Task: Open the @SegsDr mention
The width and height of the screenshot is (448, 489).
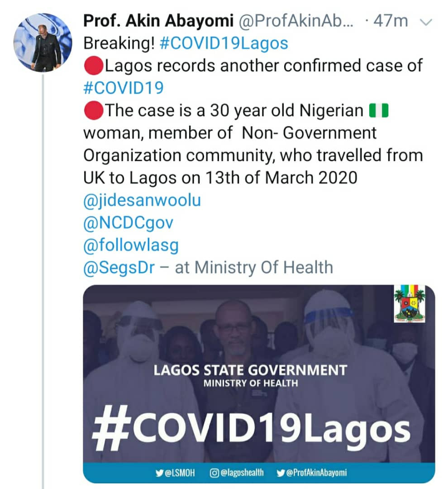Action: [x=119, y=268]
